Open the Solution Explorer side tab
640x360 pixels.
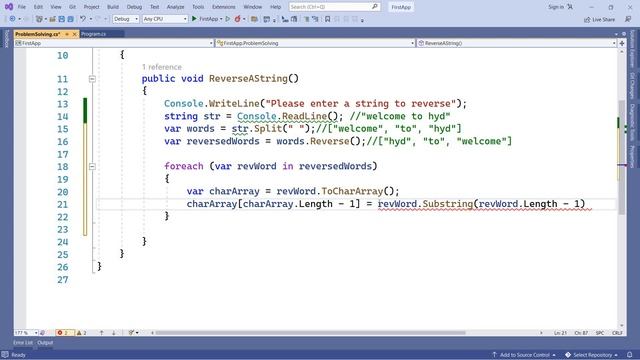pos(633,49)
